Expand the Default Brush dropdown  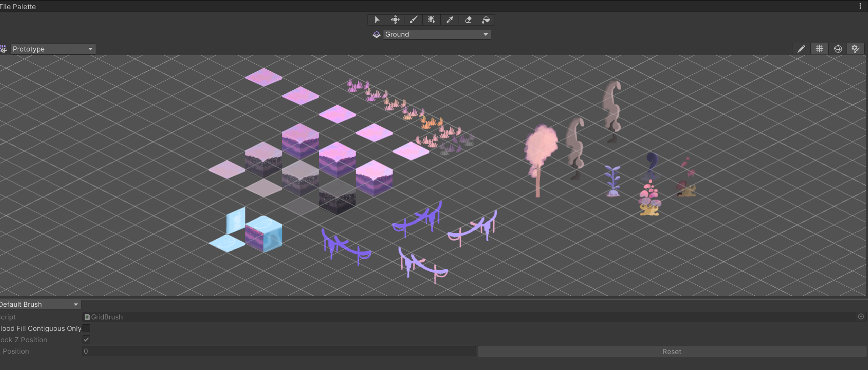pos(39,304)
